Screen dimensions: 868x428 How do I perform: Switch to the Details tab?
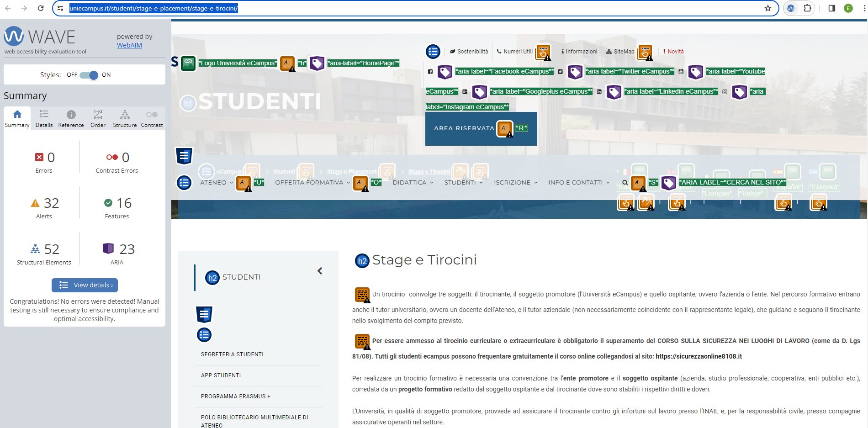pos(44,119)
